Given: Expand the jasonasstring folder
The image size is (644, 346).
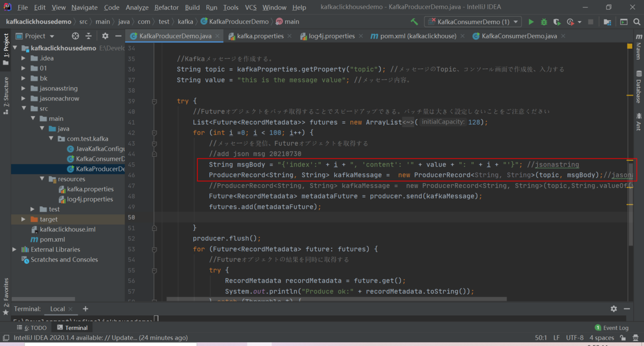Looking at the screenshot, I should pyautogui.click(x=23, y=88).
